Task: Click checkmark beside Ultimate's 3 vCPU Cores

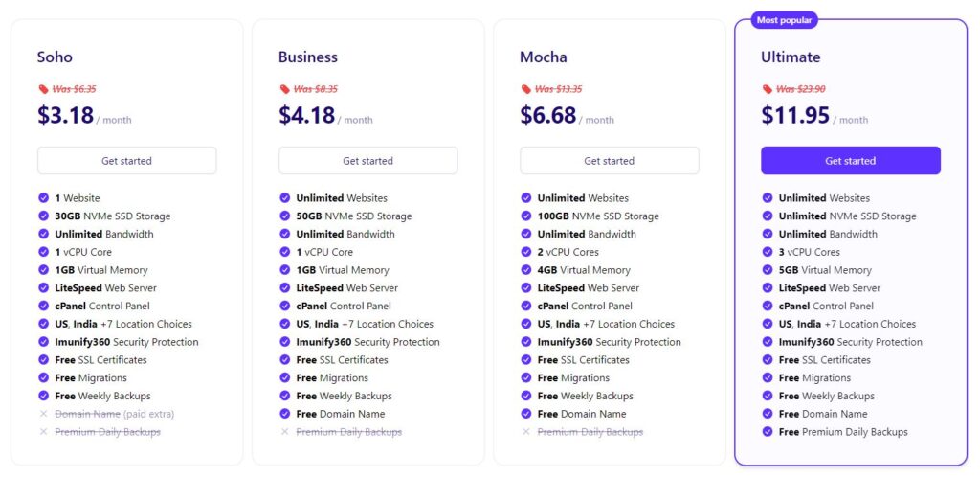Action: click(x=767, y=252)
